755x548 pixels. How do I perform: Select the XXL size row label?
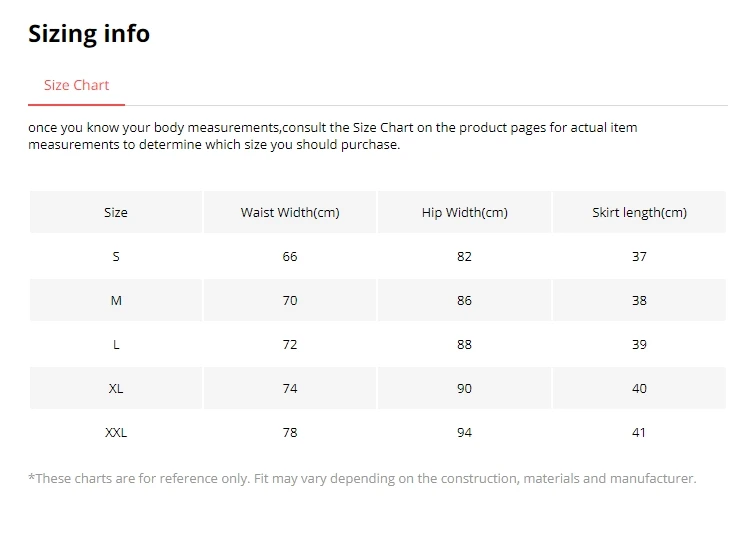(116, 433)
